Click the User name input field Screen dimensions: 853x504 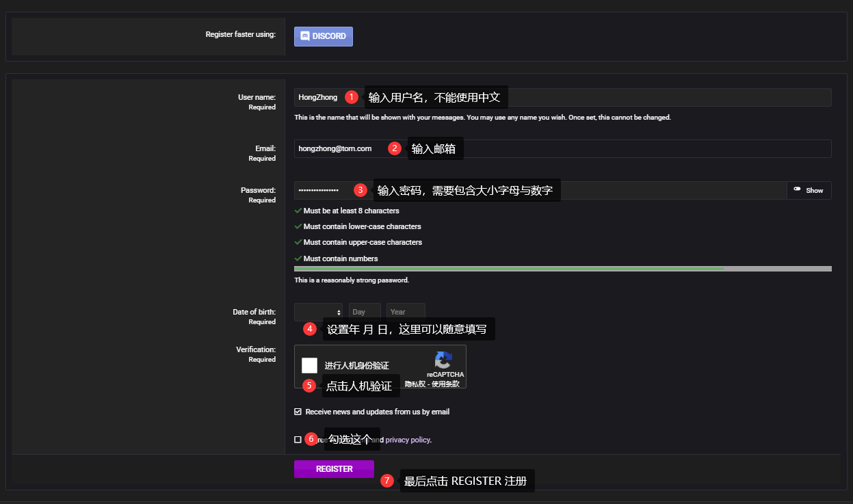(x=562, y=97)
